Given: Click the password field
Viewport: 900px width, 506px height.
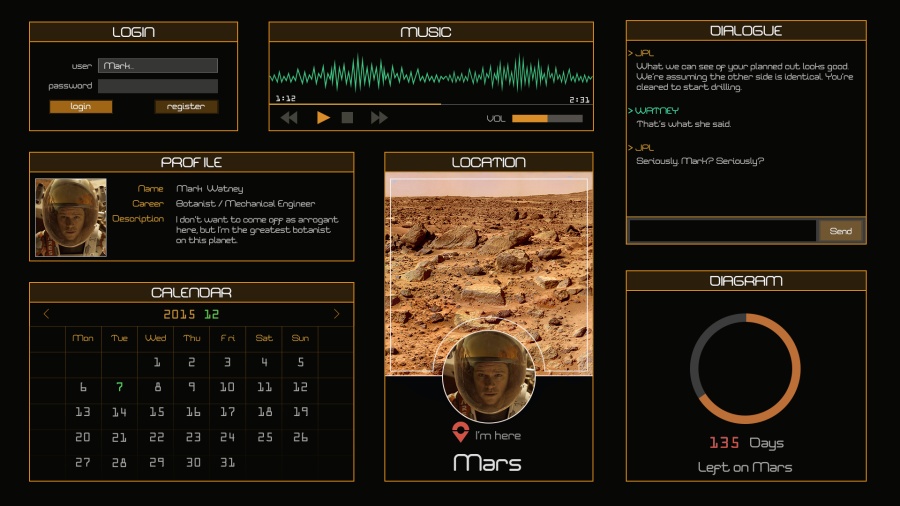Looking at the screenshot, I should [x=158, y=86].
